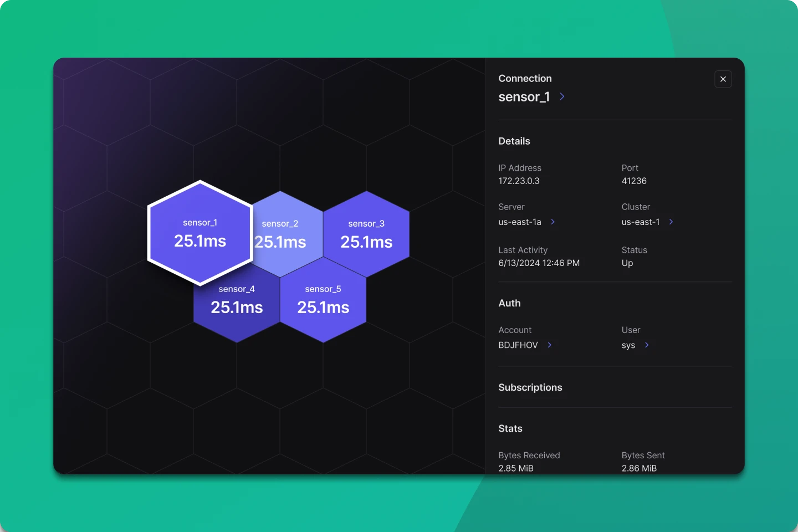
Task: Open the BDJFHOV account link
Action: click(518, 345)
